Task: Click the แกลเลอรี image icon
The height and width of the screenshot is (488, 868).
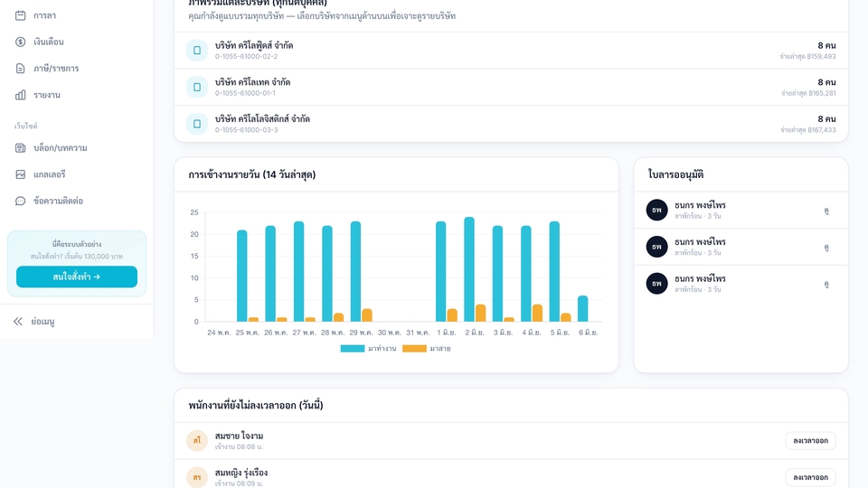Action: point(21,174)
